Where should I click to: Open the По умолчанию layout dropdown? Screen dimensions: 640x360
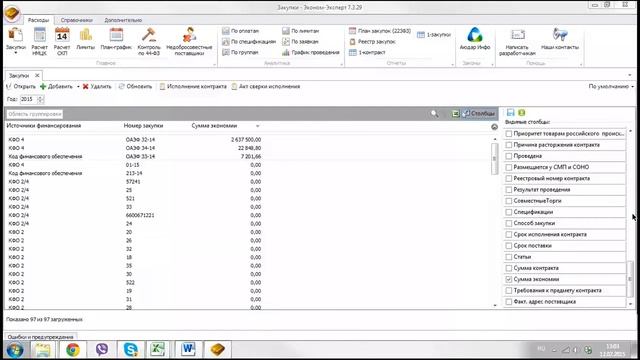[611, 87]
